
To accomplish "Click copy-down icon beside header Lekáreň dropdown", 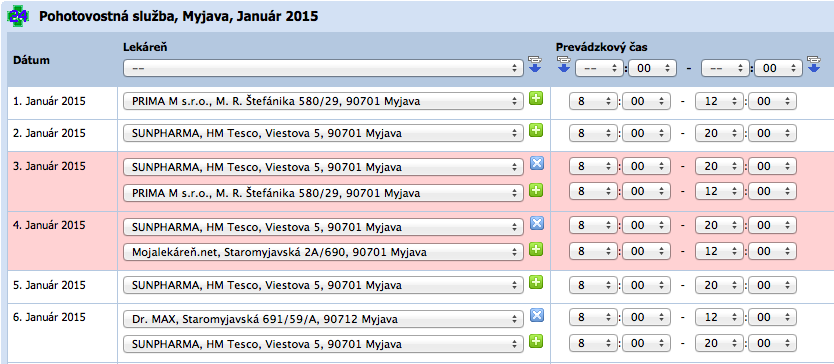I will [x=534, y=64].
